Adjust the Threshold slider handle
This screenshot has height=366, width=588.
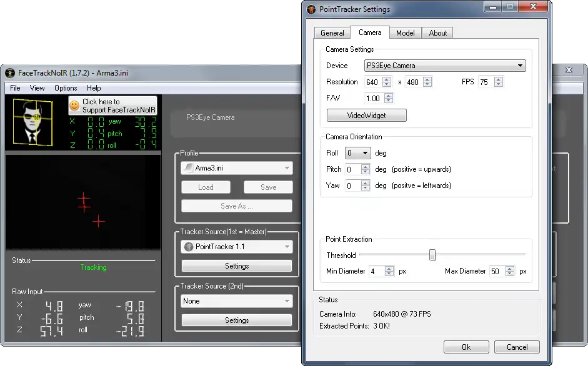432,255
